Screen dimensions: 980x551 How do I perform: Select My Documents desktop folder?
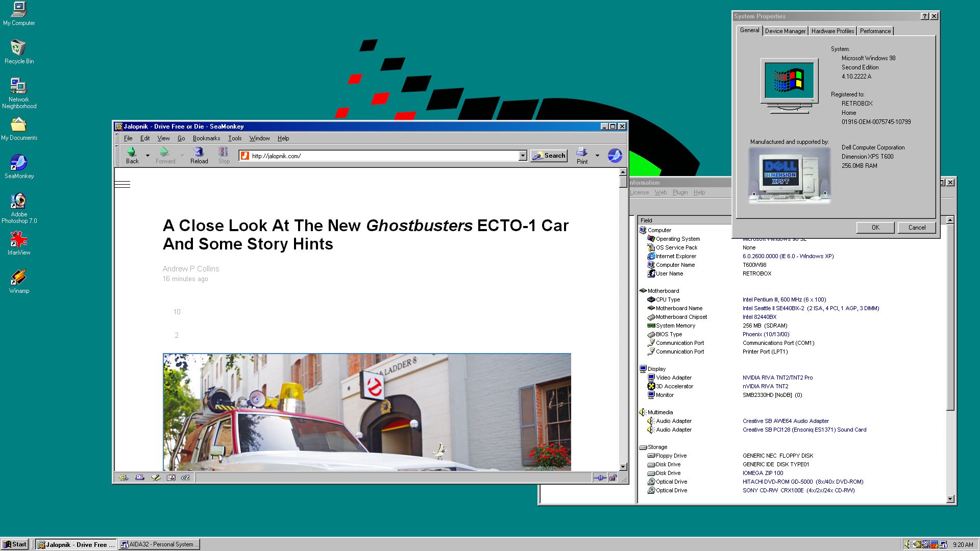19,129
